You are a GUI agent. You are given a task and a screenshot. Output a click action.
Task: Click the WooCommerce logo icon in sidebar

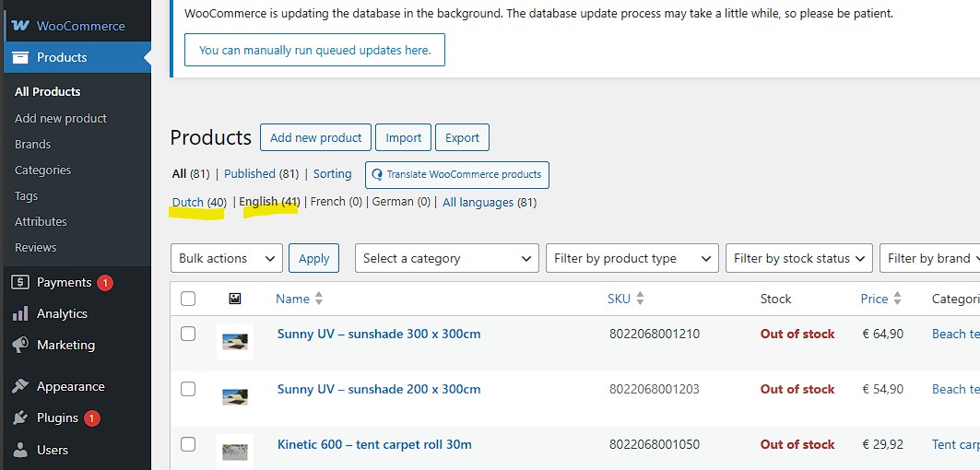point(20,26)
